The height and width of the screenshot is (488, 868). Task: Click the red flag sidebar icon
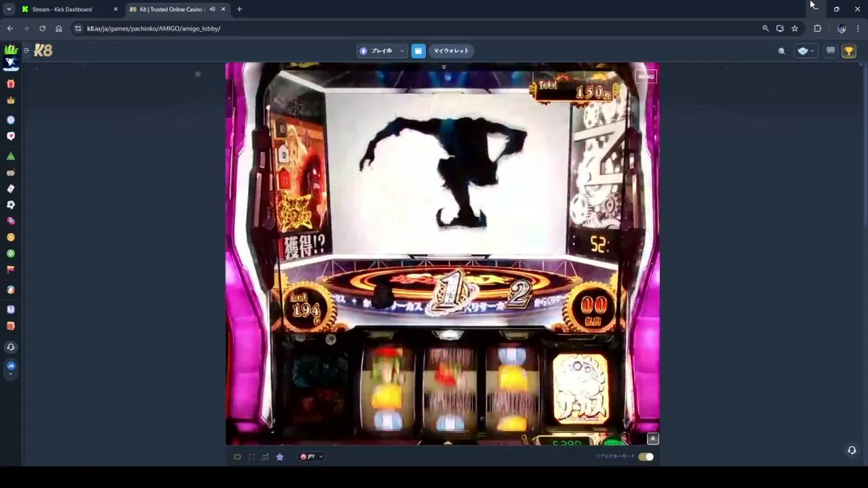point(11,269)
